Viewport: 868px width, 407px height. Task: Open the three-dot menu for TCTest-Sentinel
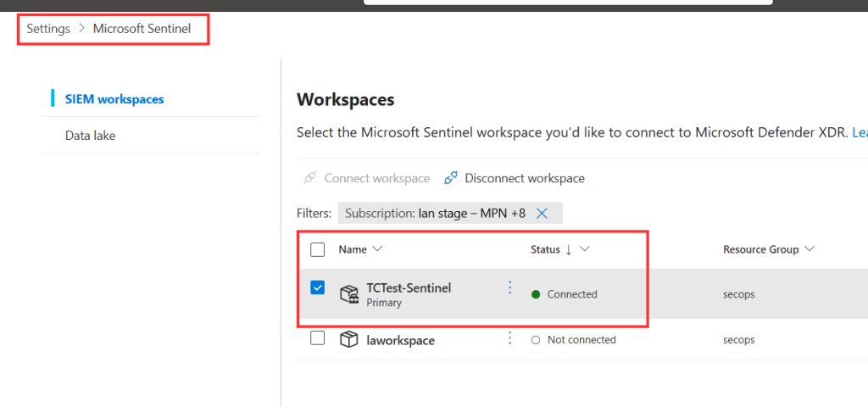coord(509,288)
